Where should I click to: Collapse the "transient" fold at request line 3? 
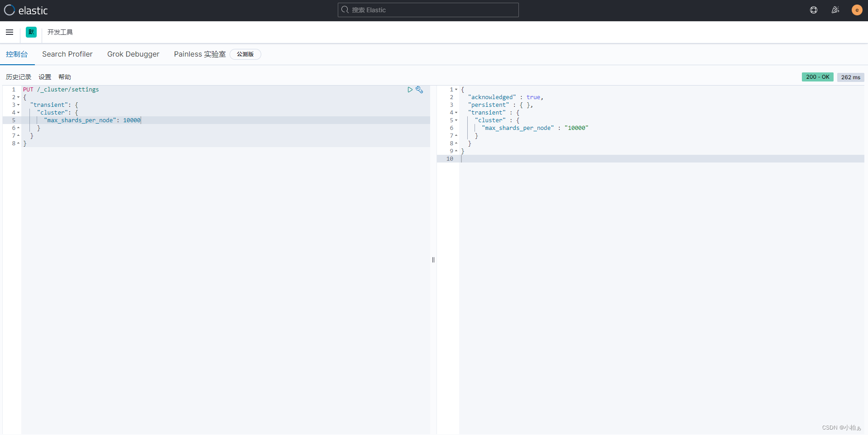pyautogui.click(x=19, y=105)
